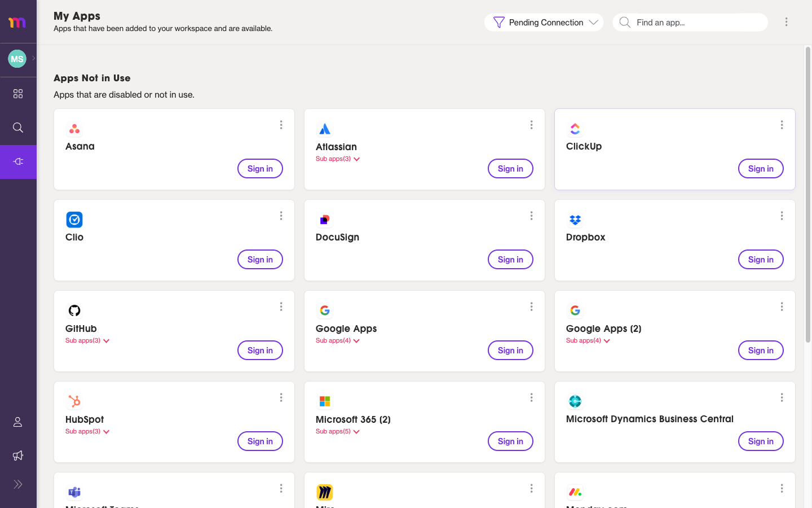Click the Microsoft 365 (2) app logo
The width and height of the screenshot is (812, 508).
(325, 401)
